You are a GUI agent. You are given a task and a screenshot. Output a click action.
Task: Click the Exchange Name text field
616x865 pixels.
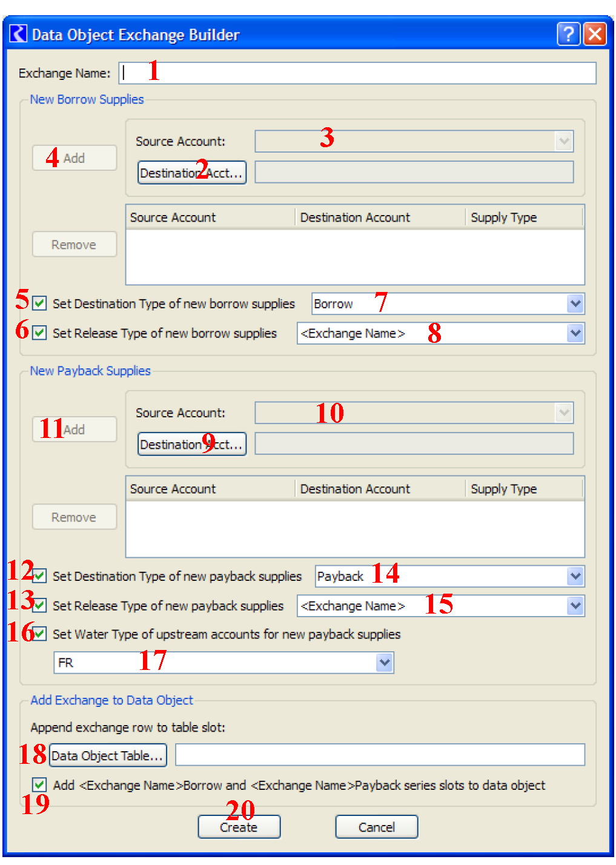coord(357,73)
